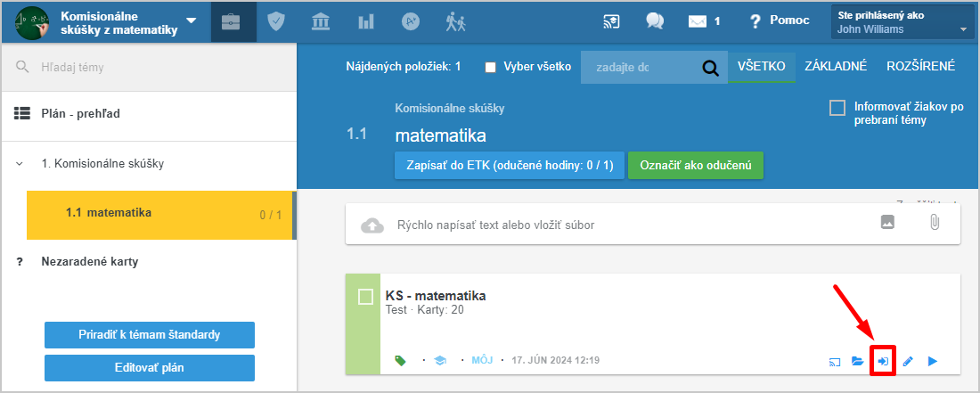The height and width of the screenshot is (393, 980).
Task: Click the pencil edit icon on KS - matematika
Action: coord(908,361)
